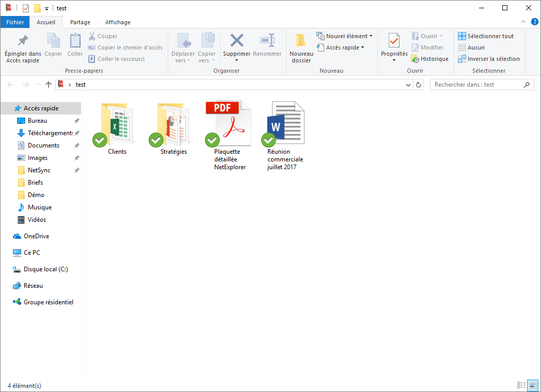Open the Démo folder in sidebar
Image resolution: width=541 pixels, height=392 pixels.
[x=36, y=195]
